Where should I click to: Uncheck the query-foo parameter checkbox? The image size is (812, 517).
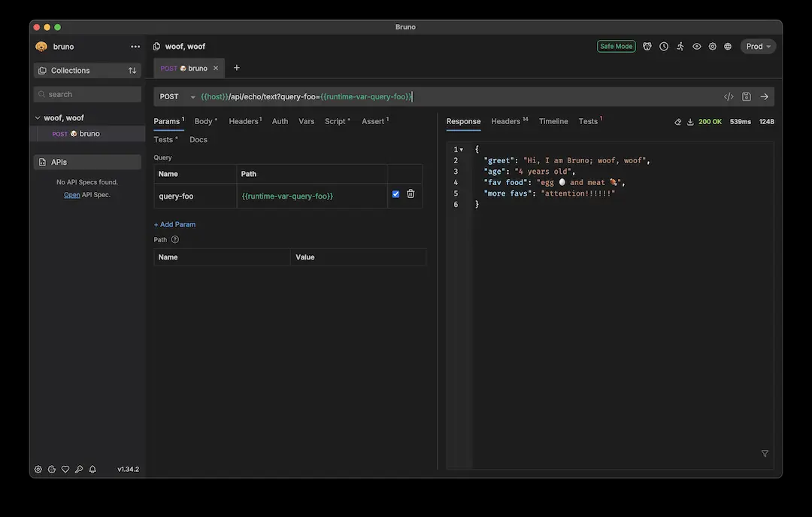coord(395,194)
